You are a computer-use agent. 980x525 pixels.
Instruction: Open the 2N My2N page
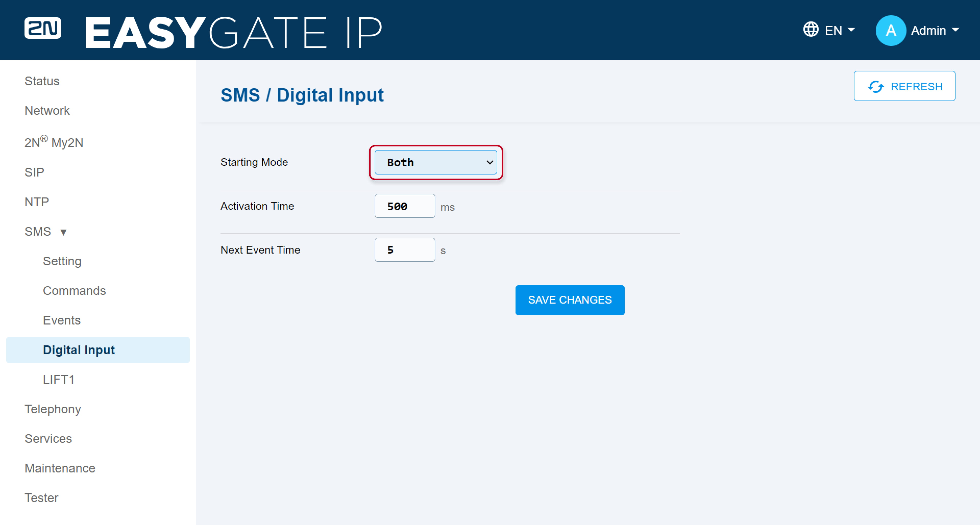54,142
